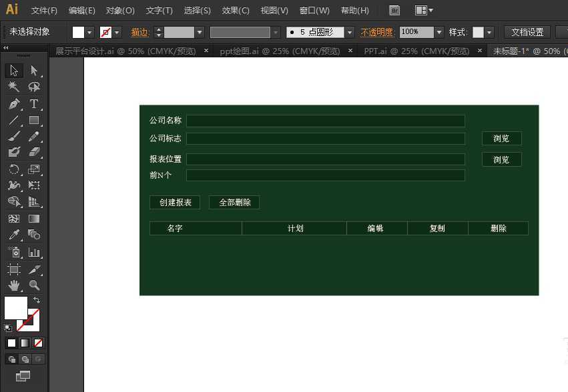Select the Direct Selection tool
Screen dimensions: 568x392
point(33,70)
